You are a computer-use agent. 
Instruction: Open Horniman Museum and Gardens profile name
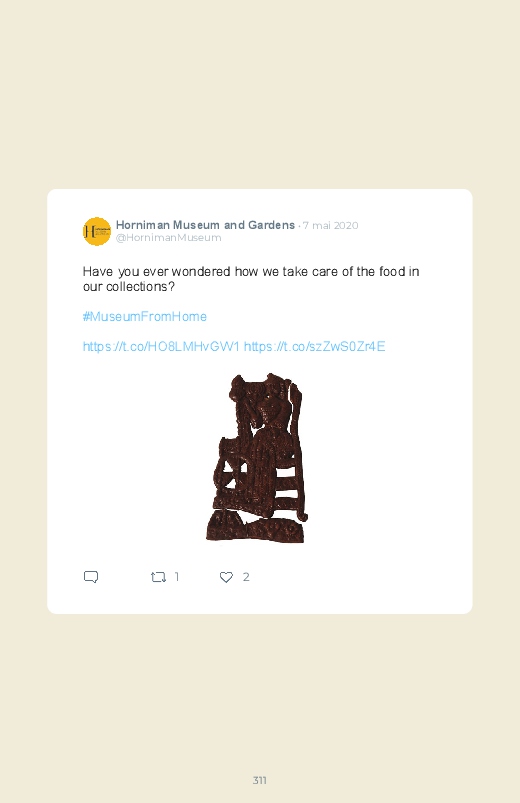tap(205, 225)
